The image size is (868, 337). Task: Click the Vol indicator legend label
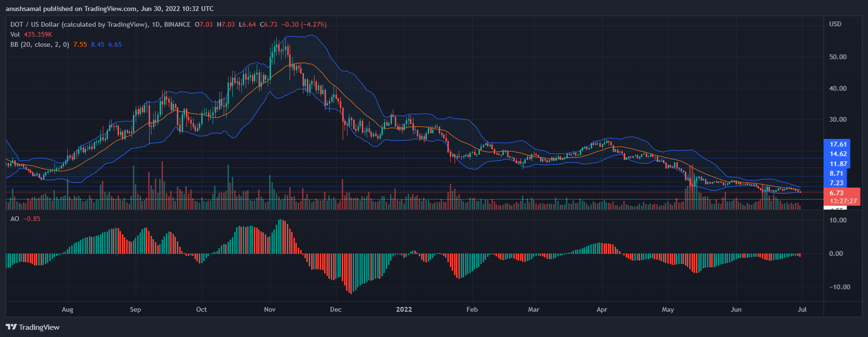click(x=15, y=34)
